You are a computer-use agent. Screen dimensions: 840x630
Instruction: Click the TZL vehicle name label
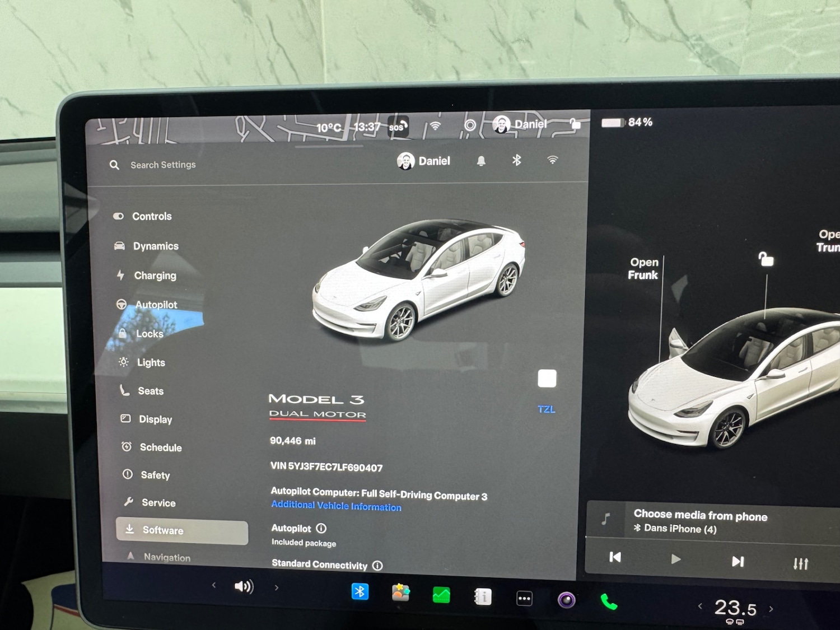point(547,409)
